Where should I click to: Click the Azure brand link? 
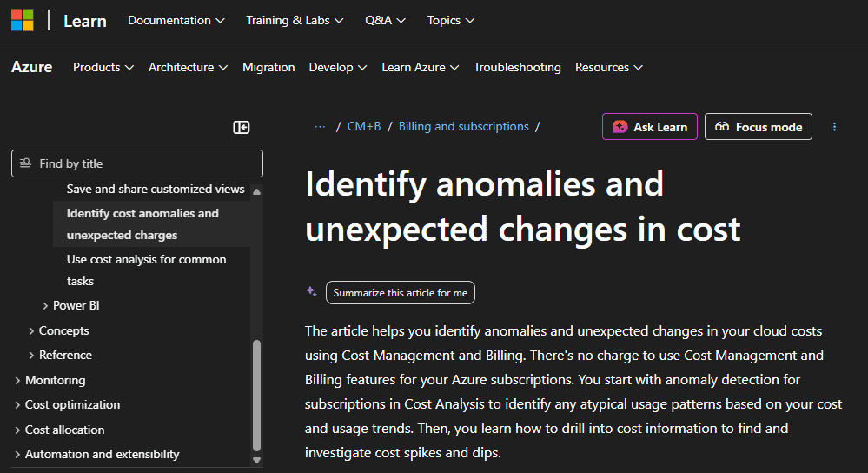click(x=31, y=67)
